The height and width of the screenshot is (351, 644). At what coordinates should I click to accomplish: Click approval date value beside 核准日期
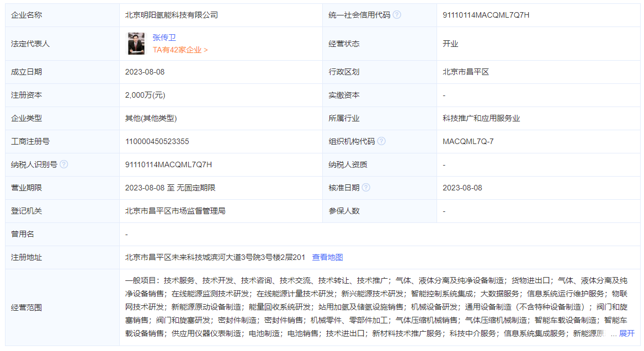pos(462,188)
